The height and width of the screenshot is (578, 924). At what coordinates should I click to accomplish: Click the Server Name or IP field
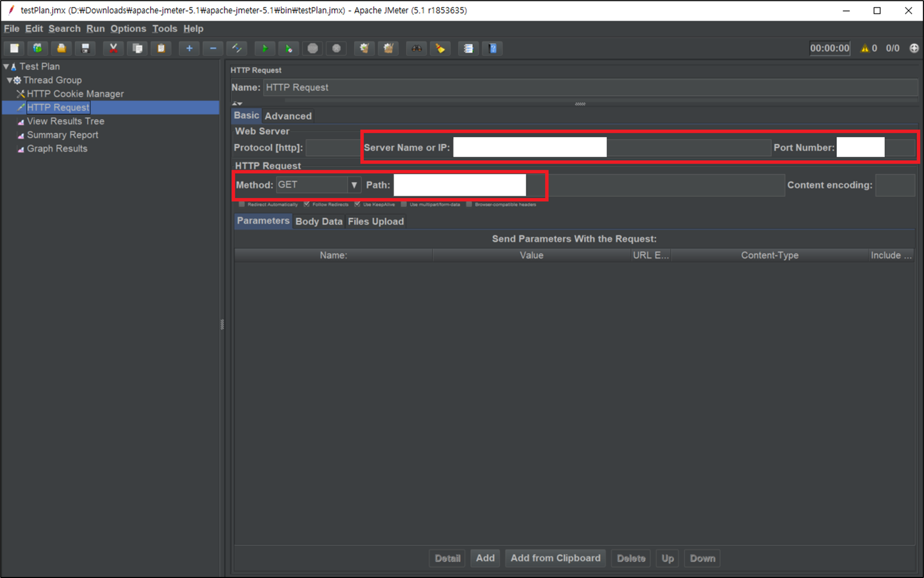point(612,147)
